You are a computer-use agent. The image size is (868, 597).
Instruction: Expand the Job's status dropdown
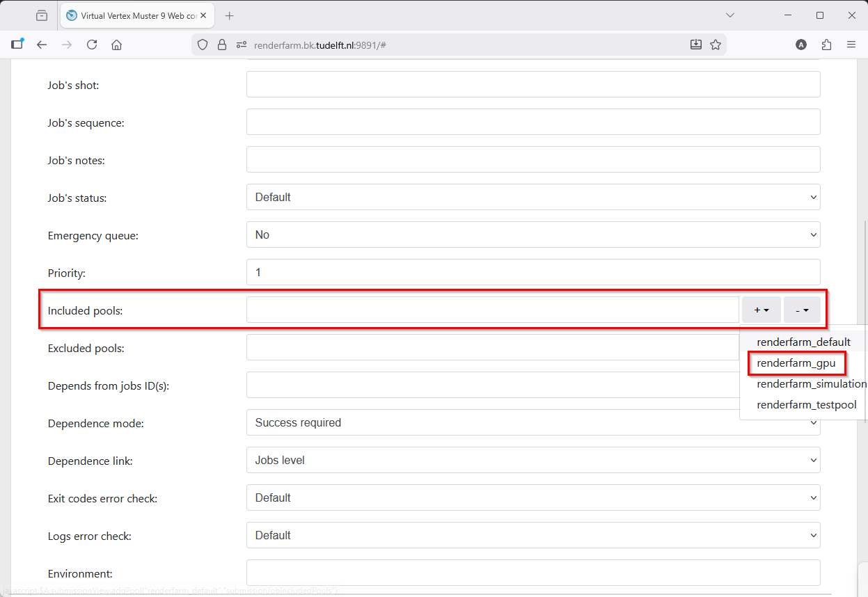532,197
